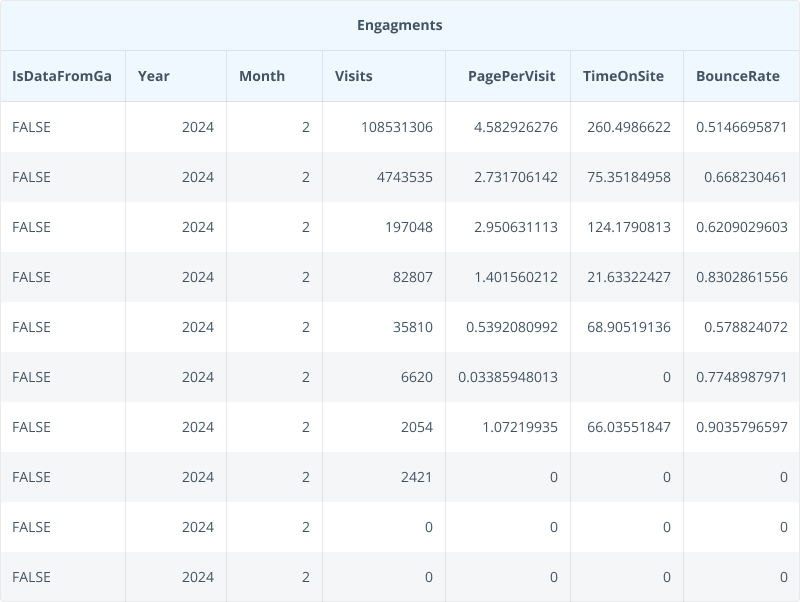
Task: Click BounceRate 0 in the 2421 row
Action: click(x=784, y=477)
